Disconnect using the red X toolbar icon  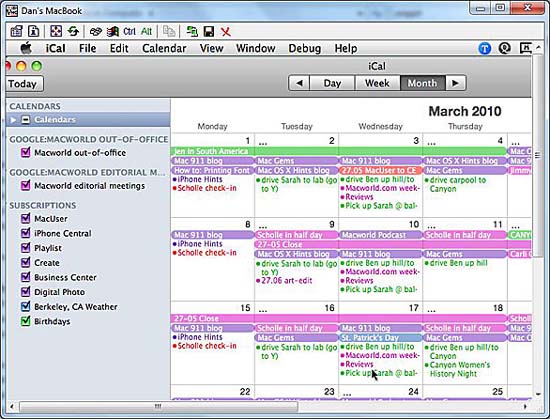226,32
